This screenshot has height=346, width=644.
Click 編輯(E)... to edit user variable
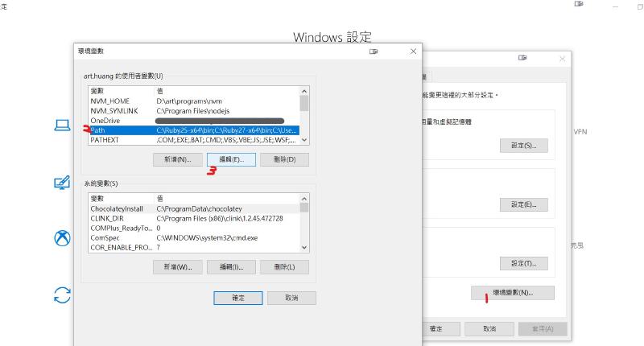click(231, 159)
